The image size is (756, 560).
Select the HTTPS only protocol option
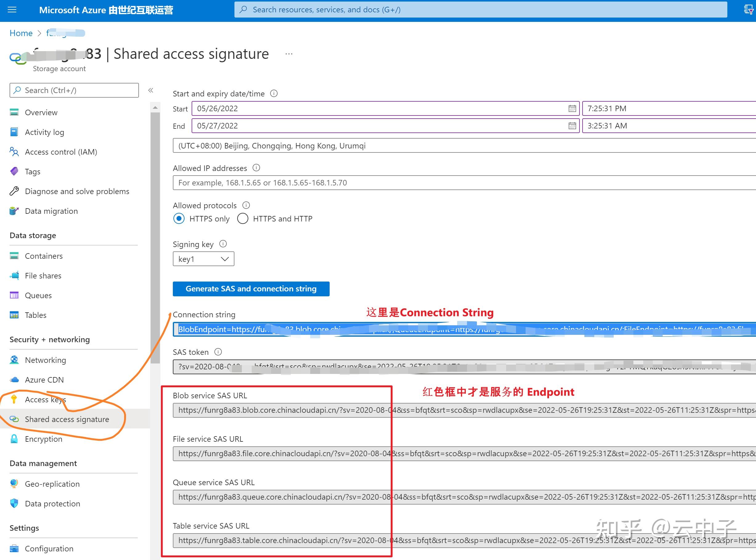179,219
